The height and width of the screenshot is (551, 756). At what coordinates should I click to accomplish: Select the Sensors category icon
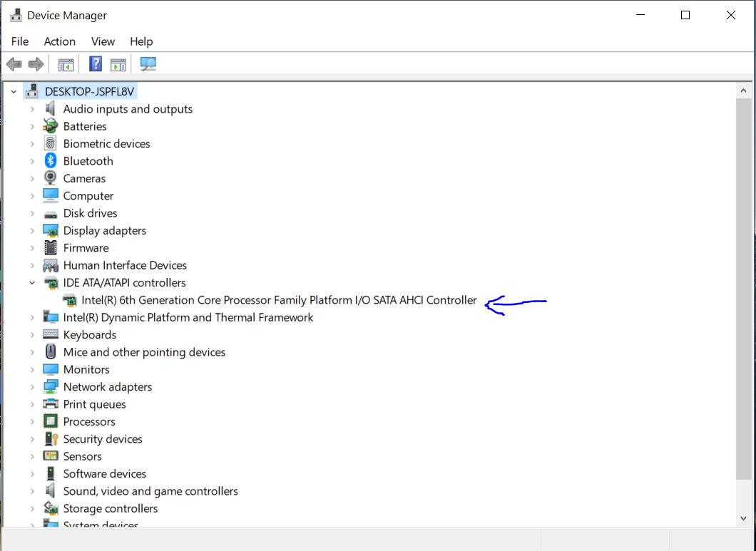pyautogui.click(x=50, y=455)
